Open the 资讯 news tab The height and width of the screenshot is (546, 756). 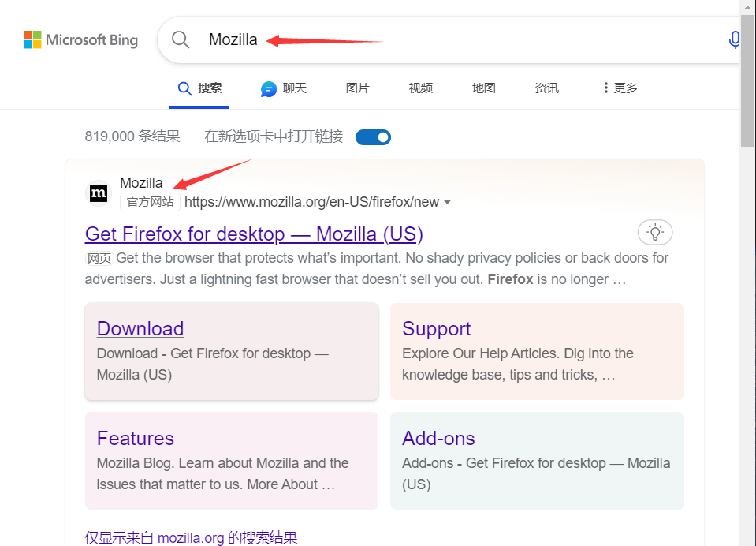pyautogui.click(x=547, y=88)
